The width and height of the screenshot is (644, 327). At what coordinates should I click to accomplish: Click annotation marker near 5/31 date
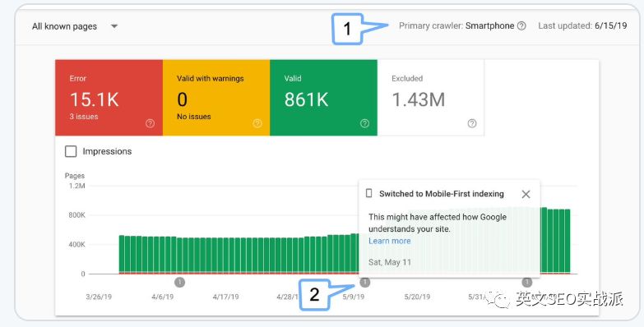(x=527, y=283)
